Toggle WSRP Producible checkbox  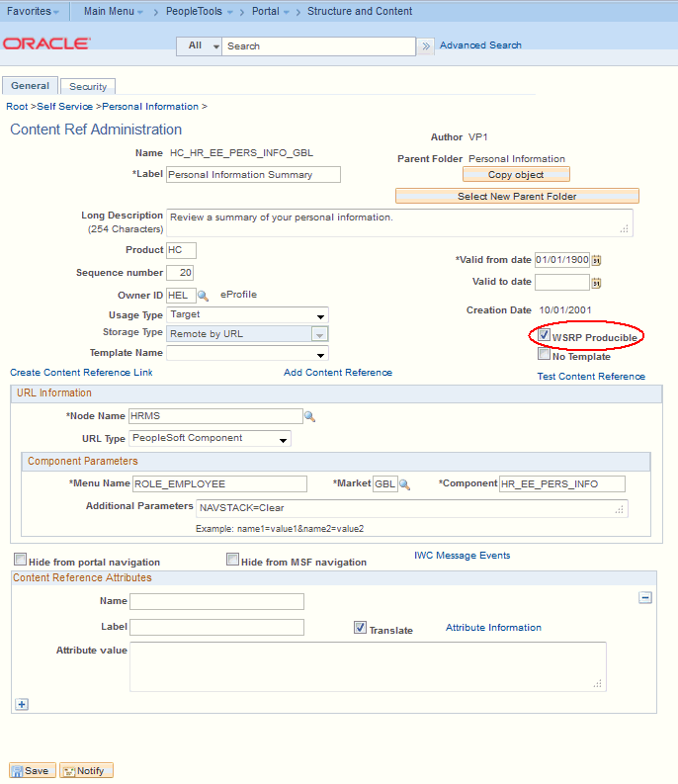pyautogui.click(x=544, y=335)
